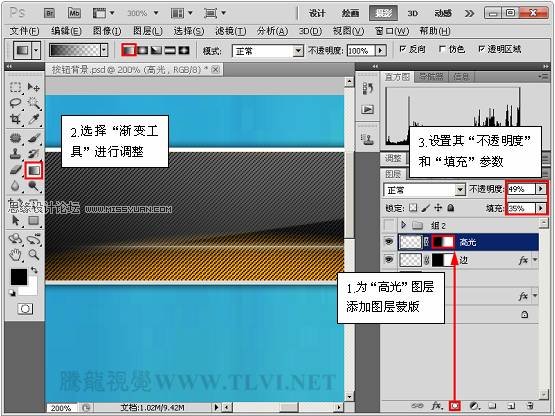The width and height of the screenshot is (555, 416).
Task: Select the Clone Stamp tool
Action: [15, 154]
